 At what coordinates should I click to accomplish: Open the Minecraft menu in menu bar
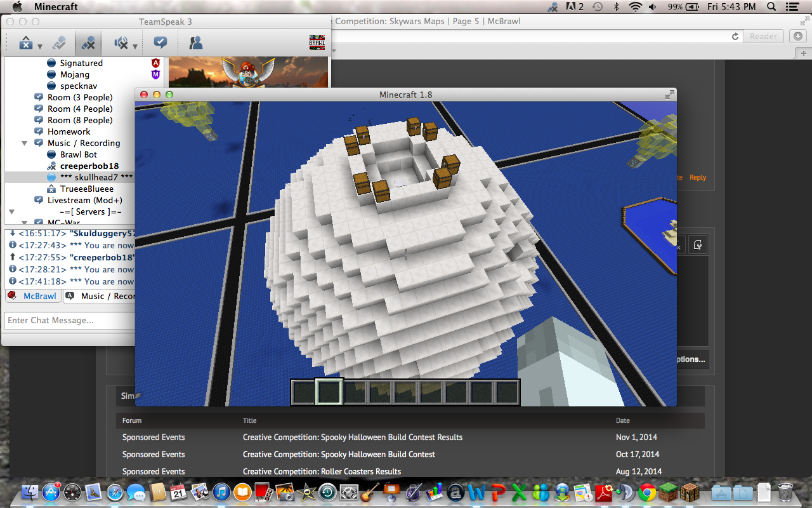coord(56,7)
